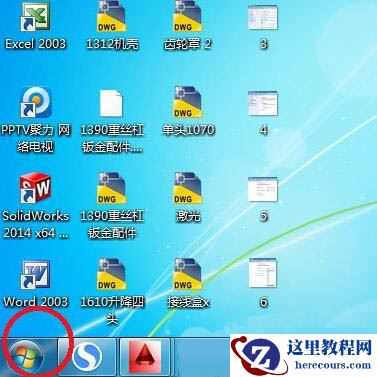Select the label text "Word 2003"

coord(35,302)
